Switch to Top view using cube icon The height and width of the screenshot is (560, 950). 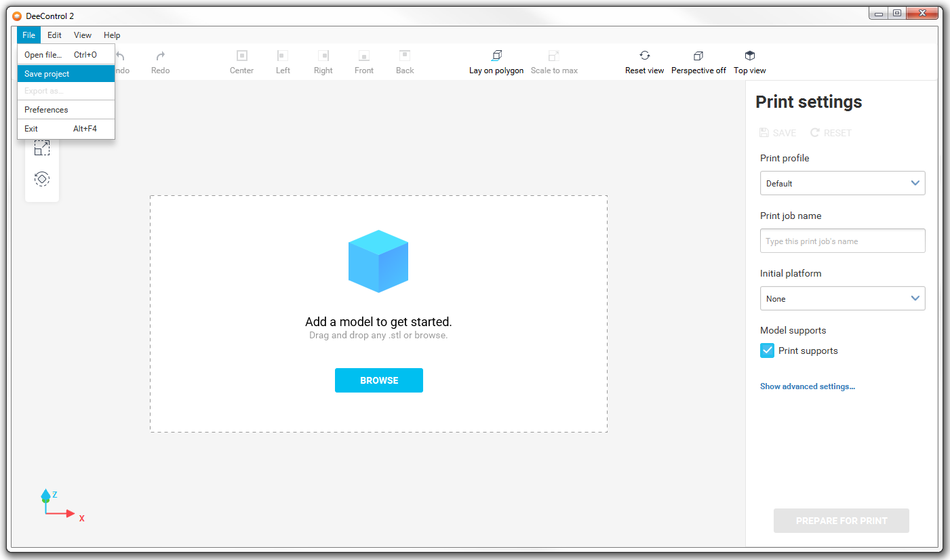tap(749, 56)
